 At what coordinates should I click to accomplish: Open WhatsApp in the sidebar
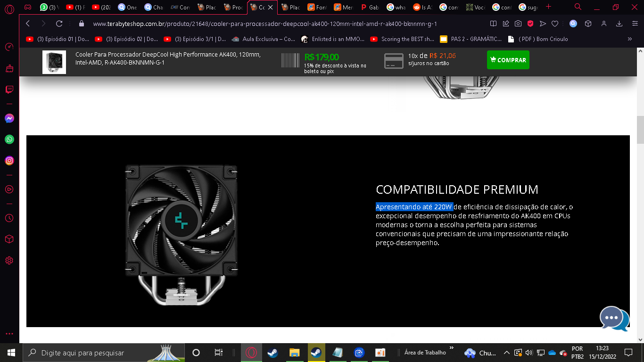click(9, 140)
